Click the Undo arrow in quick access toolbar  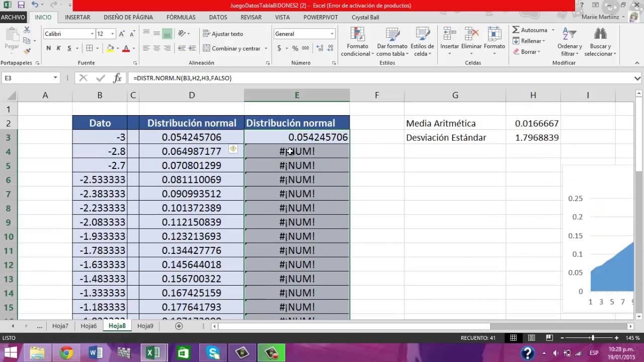click(34, 5)
